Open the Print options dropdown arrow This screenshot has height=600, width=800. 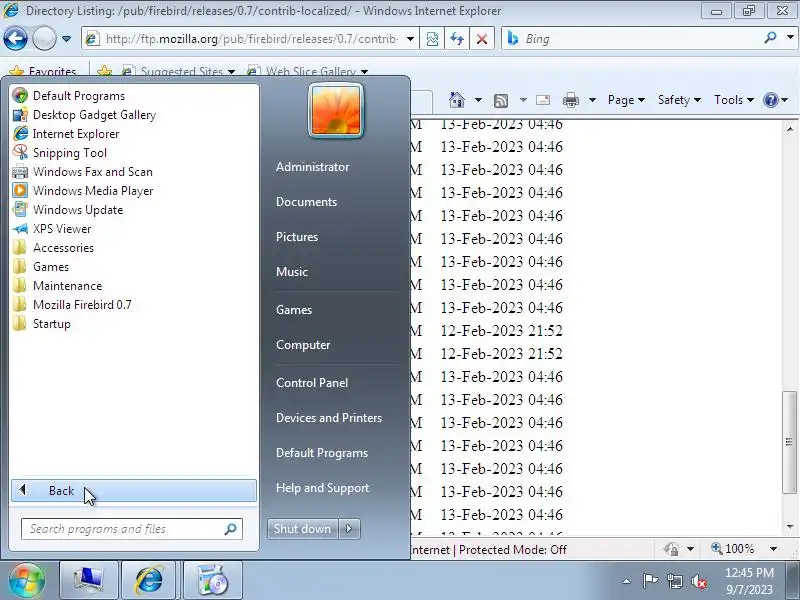pyautogui.click(x=592, y=100)
